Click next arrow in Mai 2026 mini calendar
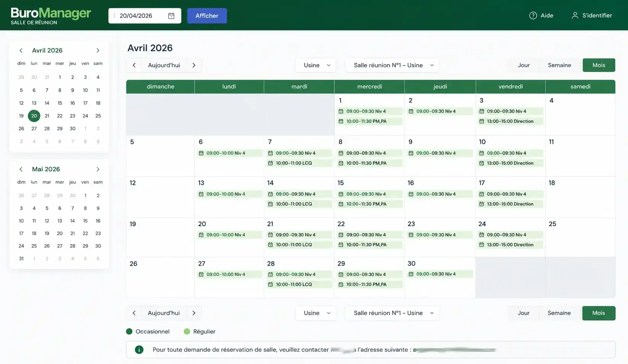 [x=98, y=169]
